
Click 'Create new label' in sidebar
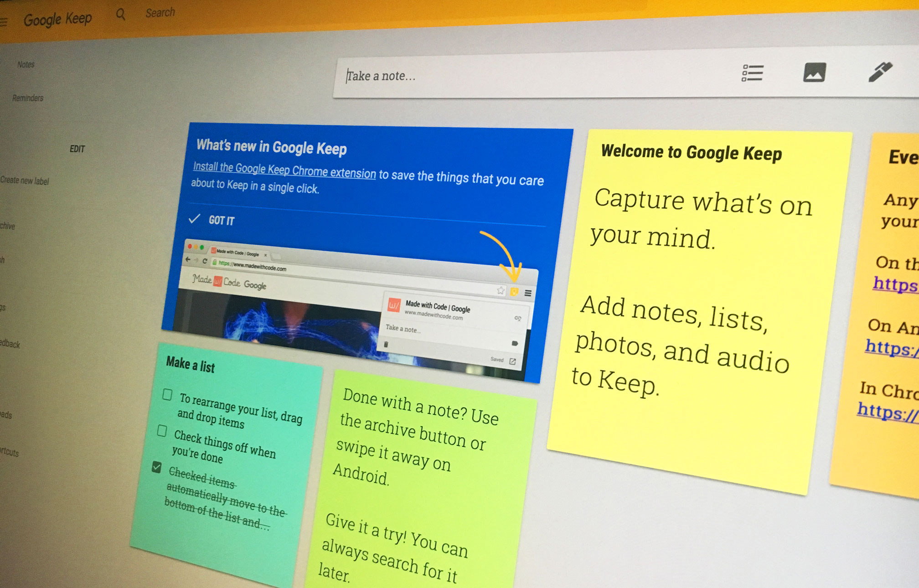(25, 181)
